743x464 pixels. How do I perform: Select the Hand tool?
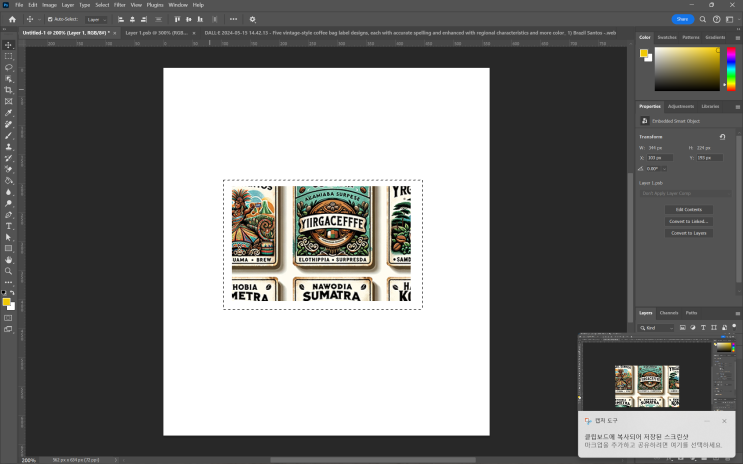click(9, 260)
